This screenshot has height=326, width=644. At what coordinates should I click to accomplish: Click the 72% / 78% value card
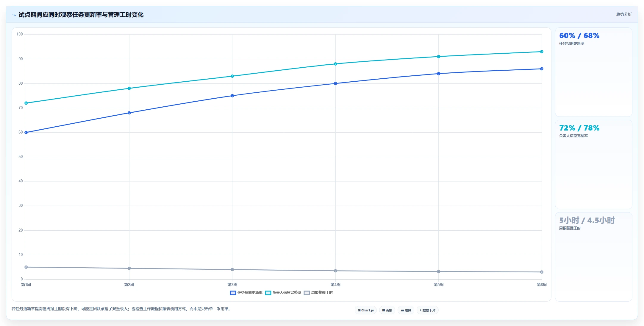593,164
